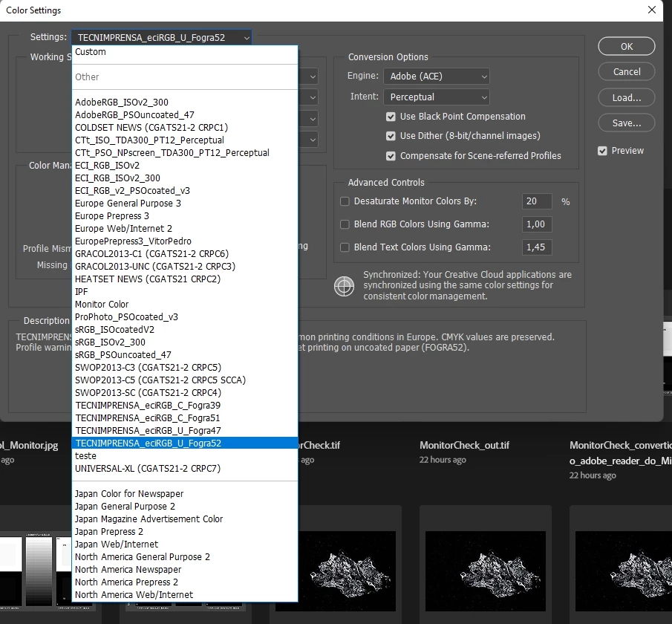Choose North America Web/Internet
Screen dimensions: 672x624
click(185, 595)
